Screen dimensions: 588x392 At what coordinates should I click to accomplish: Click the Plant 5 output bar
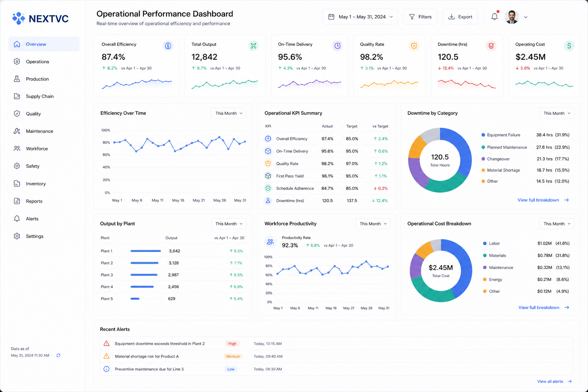135,299
